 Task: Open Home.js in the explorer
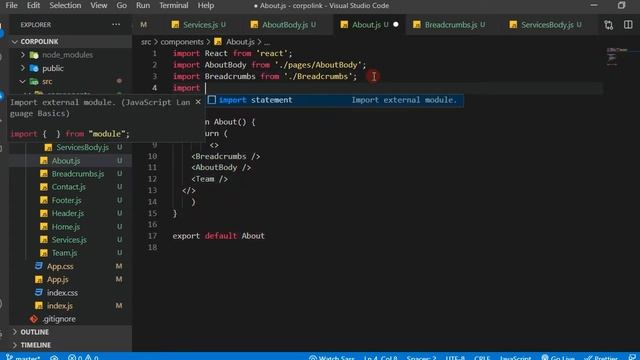tap(65, 227)
